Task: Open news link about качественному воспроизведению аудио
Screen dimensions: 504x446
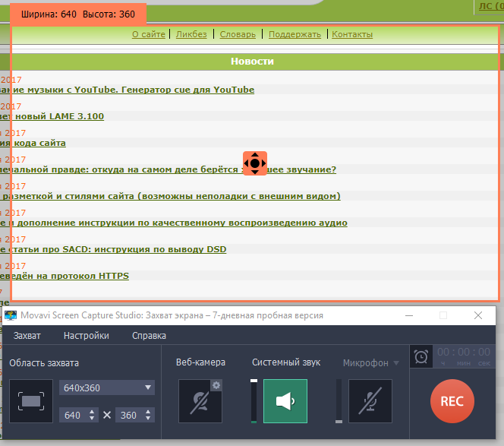Action: click(174, 223)
